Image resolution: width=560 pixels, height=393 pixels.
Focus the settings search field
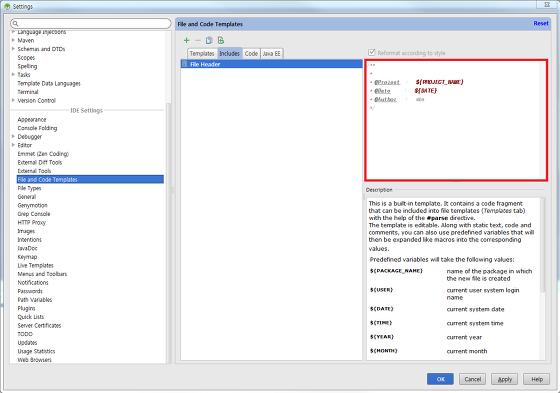point(91,24)
